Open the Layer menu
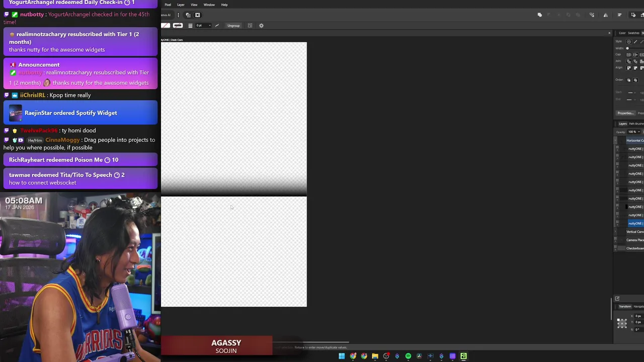 pos(181,5)
